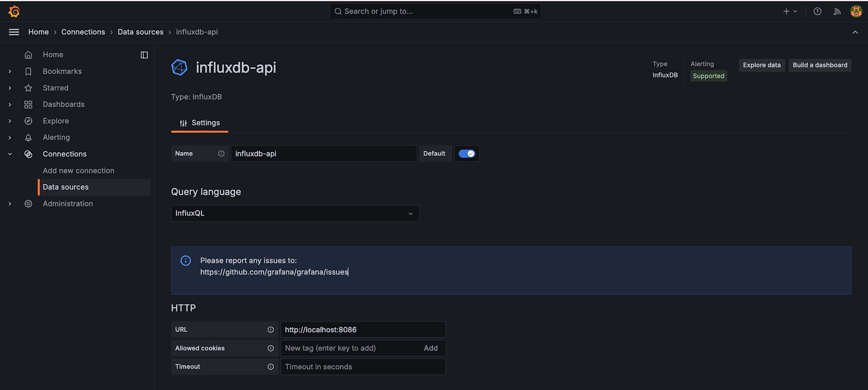
Task: Click the dock menu panel icon
Action: tap(144, 55)
